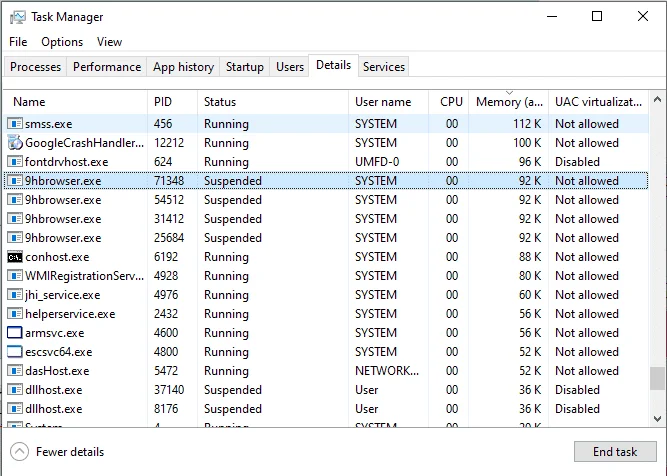Click the WMIRegistrationServ process icon

pyautogui.click(x=15, y=276)
